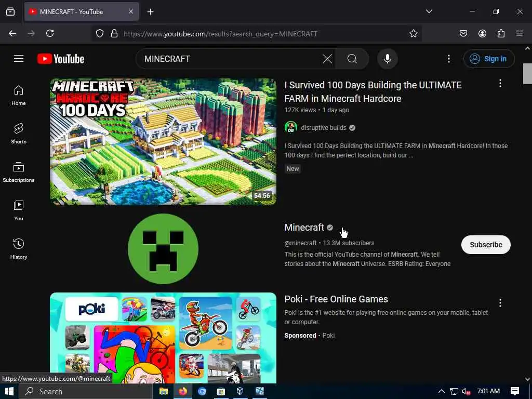Open the Windows Start menu
Image resolution: width=532 pixels, height=399 pixels.
point(9,391)
